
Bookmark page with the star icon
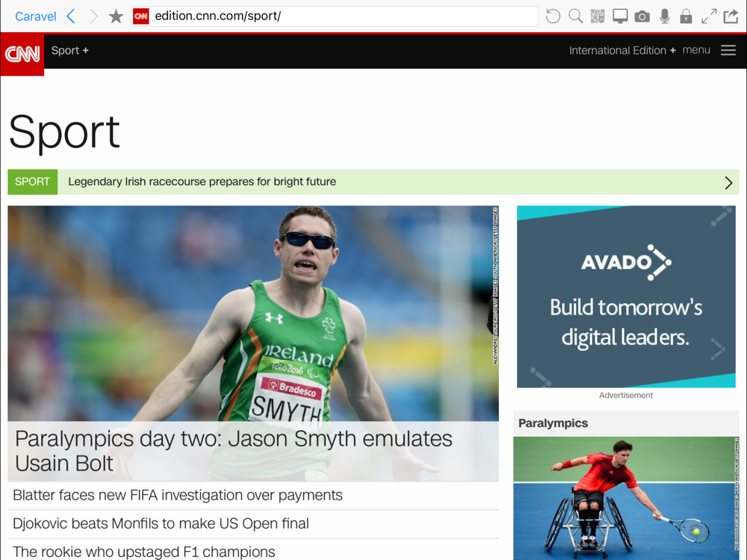point(116,16)
